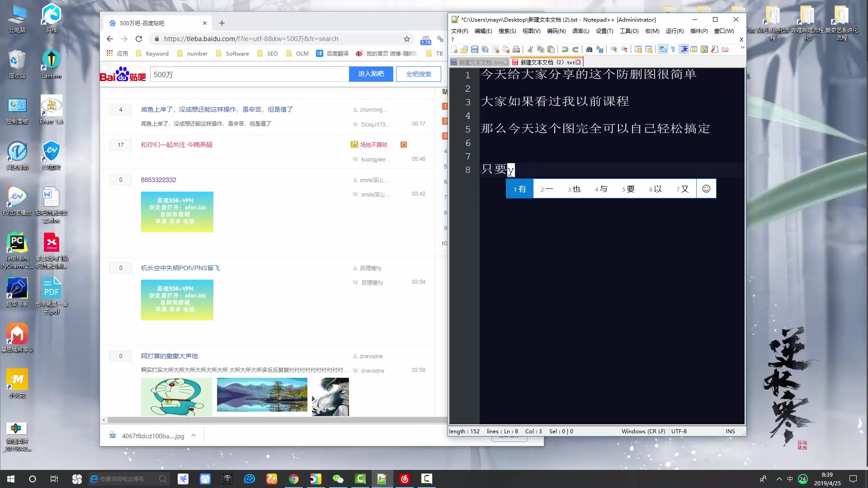
Task: Click the Notepad++ undo icon
Action: pyautogui.click(x=565, y=49)
